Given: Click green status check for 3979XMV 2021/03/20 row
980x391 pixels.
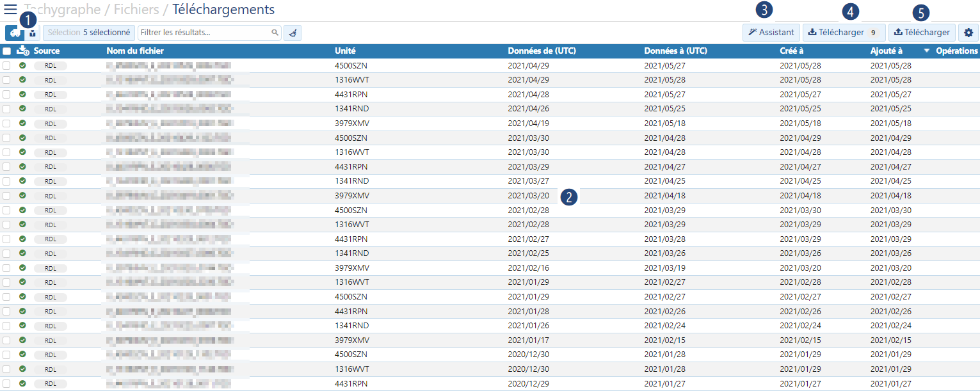Looking at the screenshot, I should [x=22, y=195].
